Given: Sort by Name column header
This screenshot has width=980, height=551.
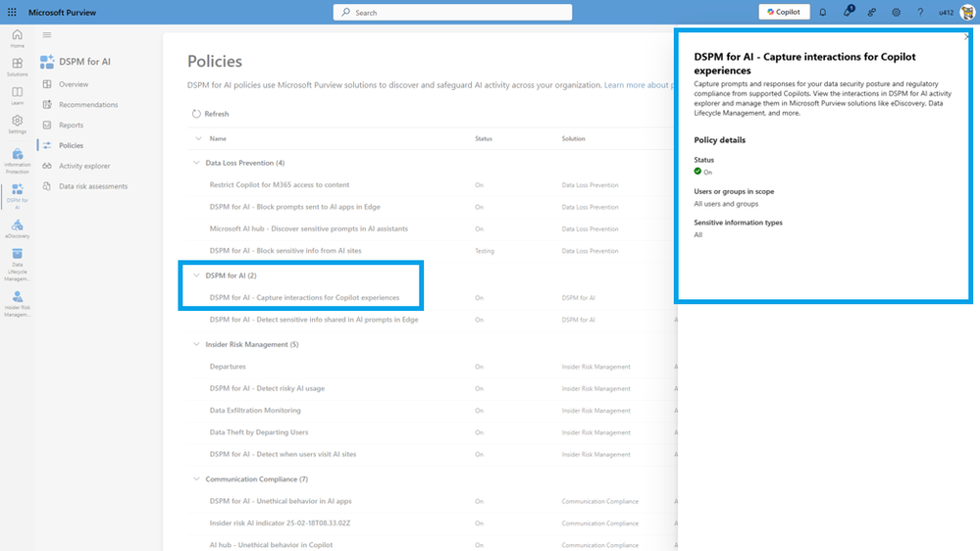Looking at the screenshot, I should (218, 138).
